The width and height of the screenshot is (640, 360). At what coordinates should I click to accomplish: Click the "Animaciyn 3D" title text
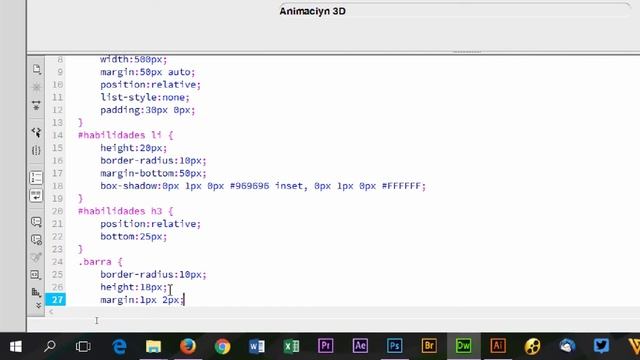tap(313, 11)
